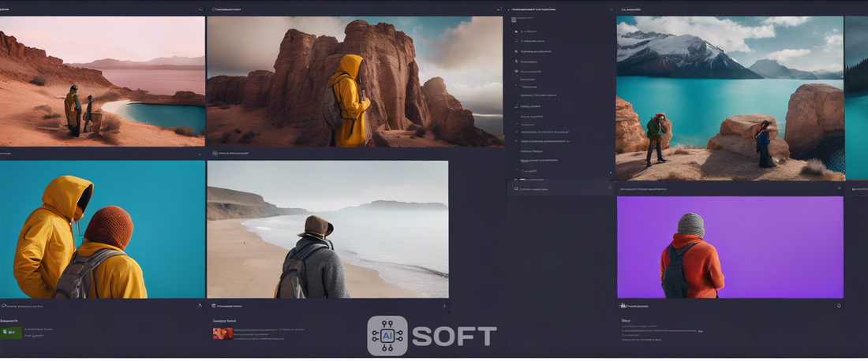Click the small icon right of mountain lake caption
The image size is (868, 361).
coord(838,188)
